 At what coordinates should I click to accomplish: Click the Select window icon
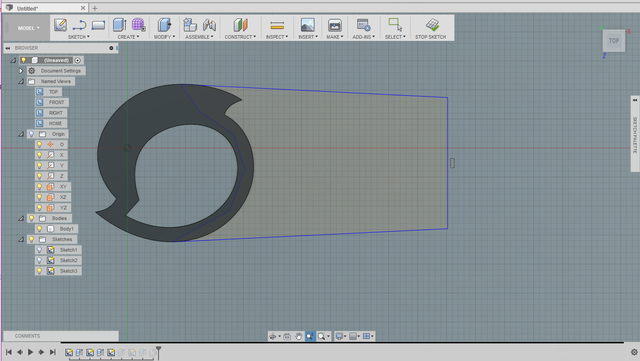(395, 25)
